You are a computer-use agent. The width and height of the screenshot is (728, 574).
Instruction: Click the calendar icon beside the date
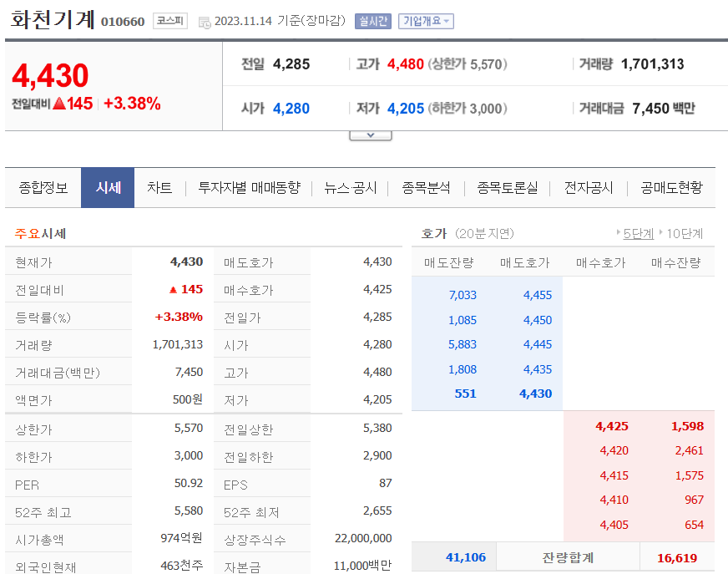(205, 21)
